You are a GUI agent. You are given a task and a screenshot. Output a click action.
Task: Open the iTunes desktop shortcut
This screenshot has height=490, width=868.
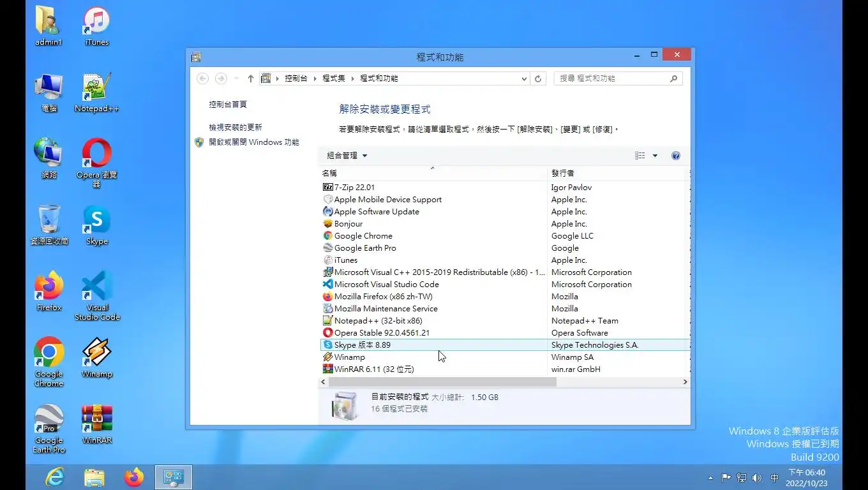97,27
